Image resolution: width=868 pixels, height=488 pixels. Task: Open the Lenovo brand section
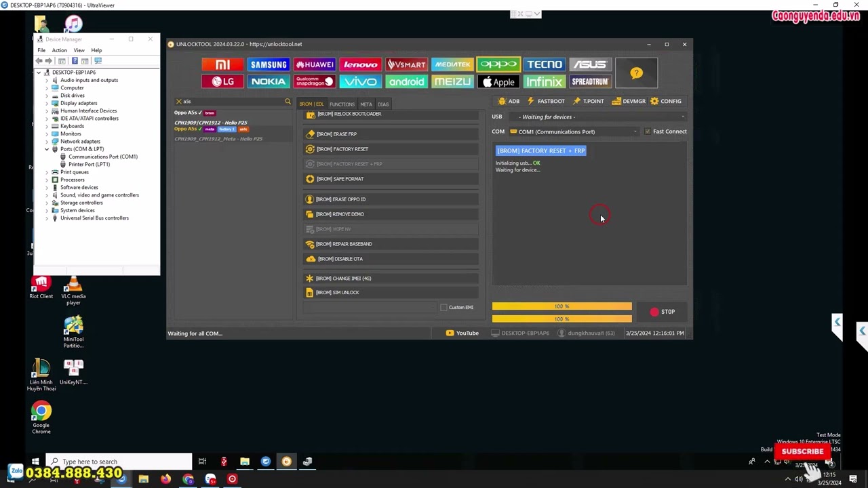360,64
